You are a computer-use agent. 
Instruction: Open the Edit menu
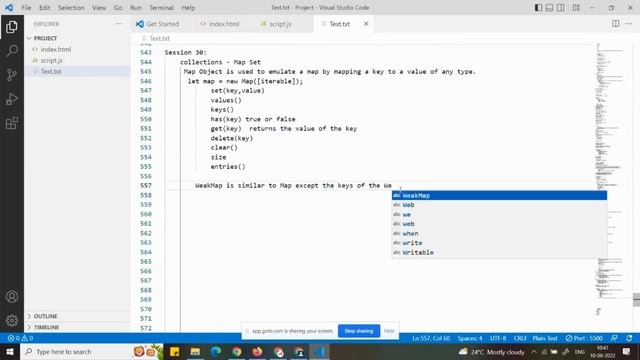click(x=44, y=8)
